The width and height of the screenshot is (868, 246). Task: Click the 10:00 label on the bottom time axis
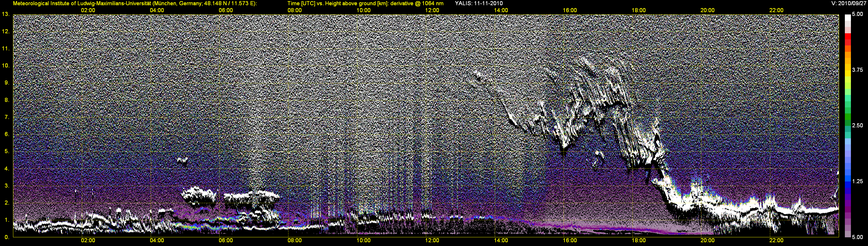363,240
